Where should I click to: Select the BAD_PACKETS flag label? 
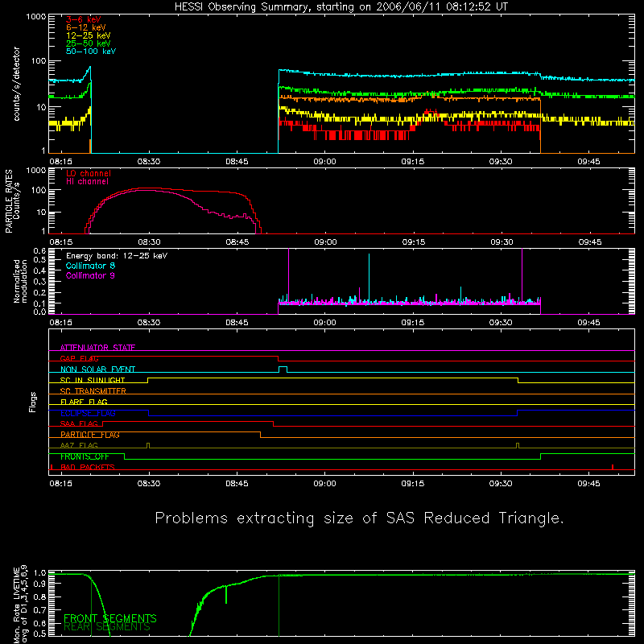click(x=88, y=467)
